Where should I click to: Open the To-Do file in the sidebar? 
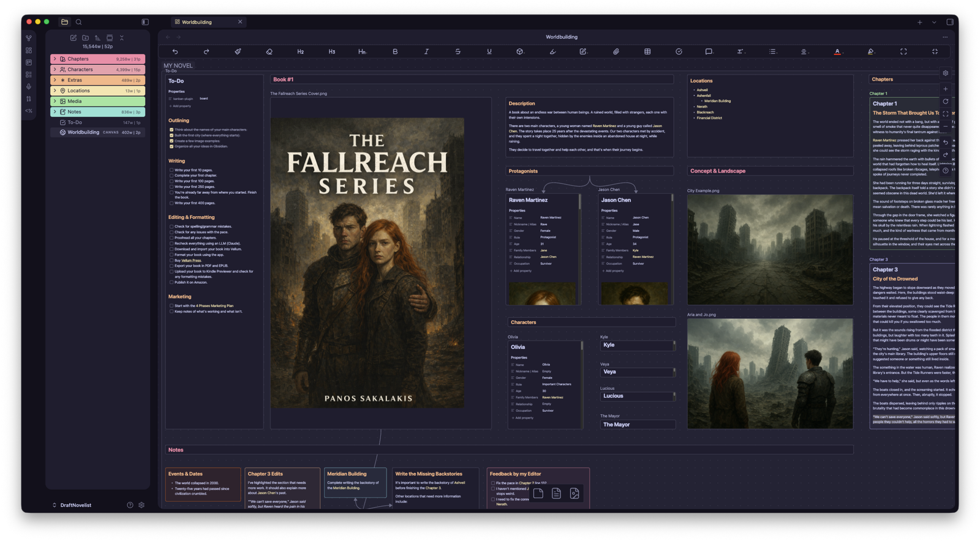coord(98,122)
